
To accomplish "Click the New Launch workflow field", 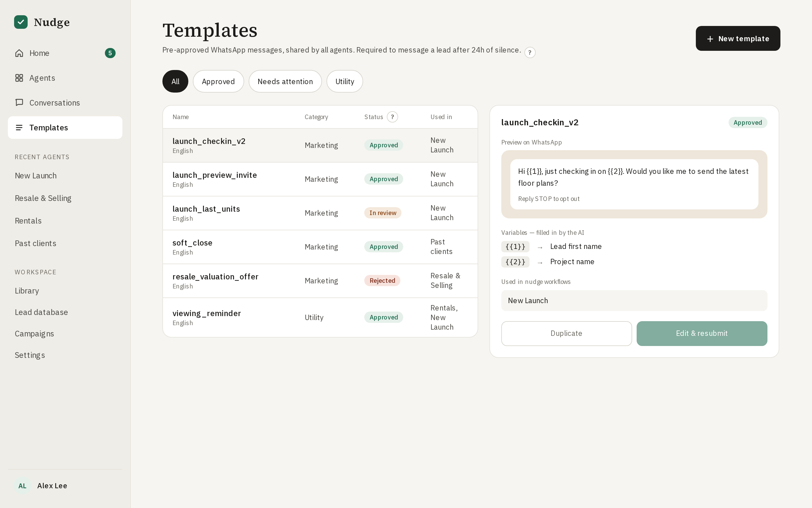I will [634, 301].
